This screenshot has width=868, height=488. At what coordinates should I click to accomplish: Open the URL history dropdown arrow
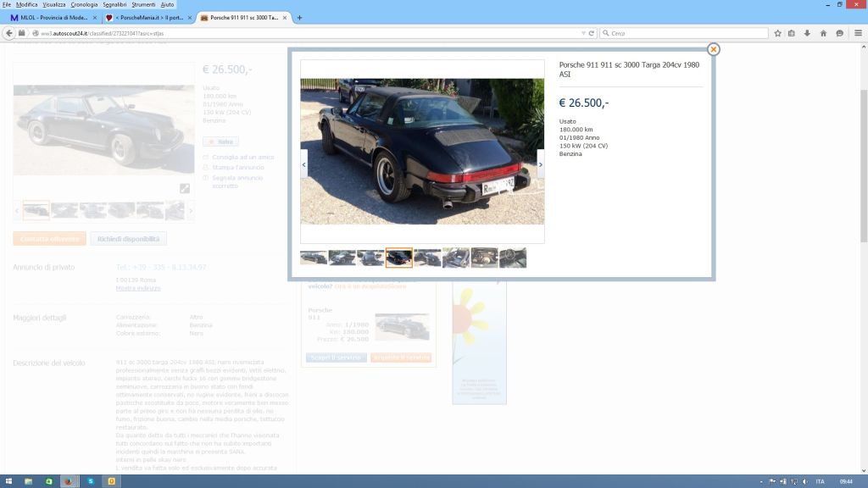point(583,33)
